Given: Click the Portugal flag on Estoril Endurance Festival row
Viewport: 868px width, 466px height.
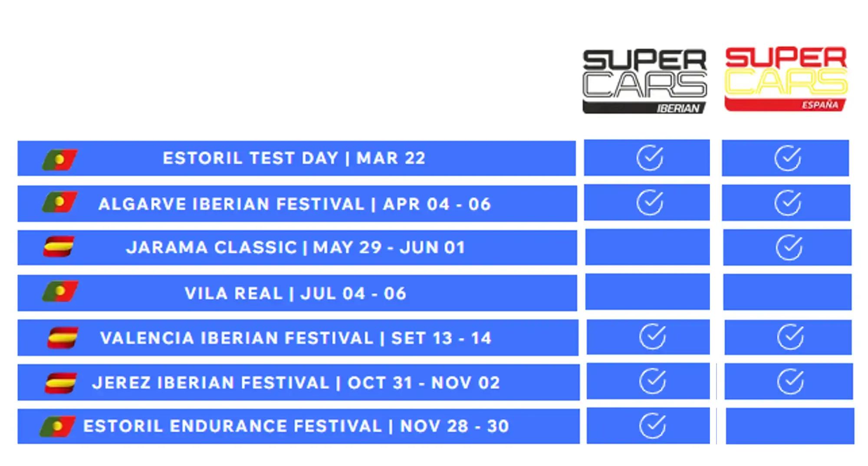Looking at the screenshot, I should tap(58, 426).
